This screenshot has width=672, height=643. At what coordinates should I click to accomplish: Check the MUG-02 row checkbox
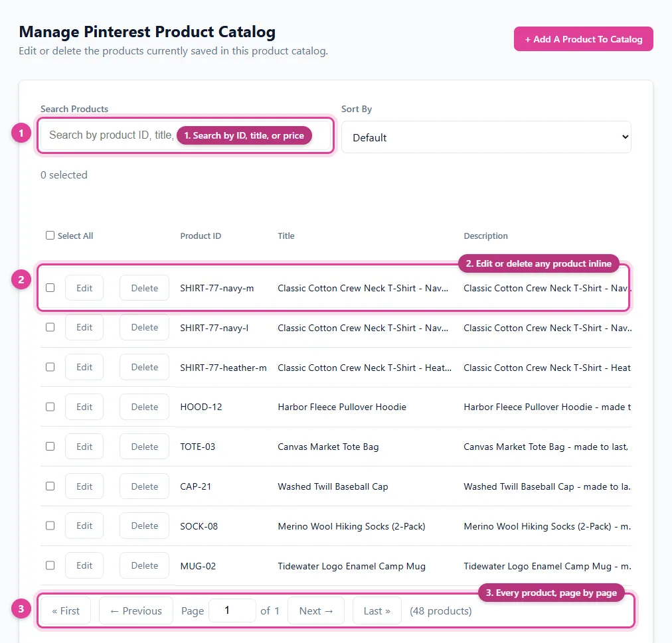[x=50, y=565]
